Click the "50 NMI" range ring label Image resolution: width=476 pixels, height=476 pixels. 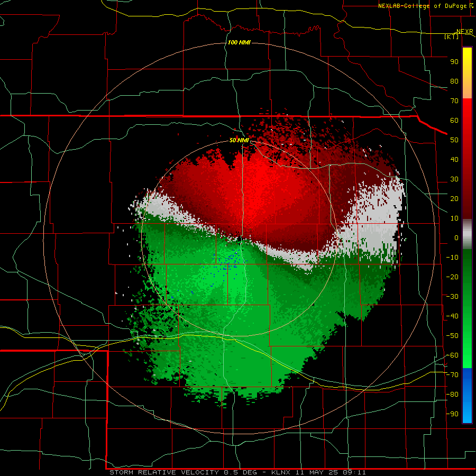click(239, 140)
